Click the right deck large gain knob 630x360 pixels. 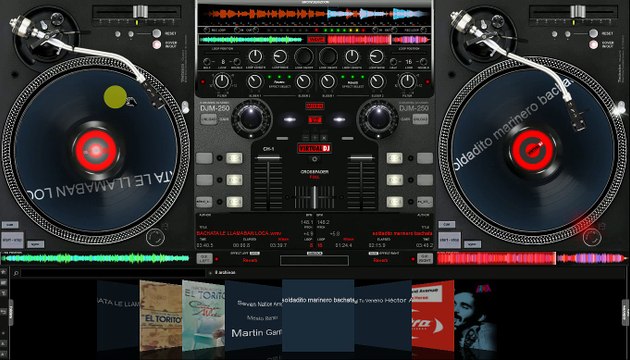378,119
